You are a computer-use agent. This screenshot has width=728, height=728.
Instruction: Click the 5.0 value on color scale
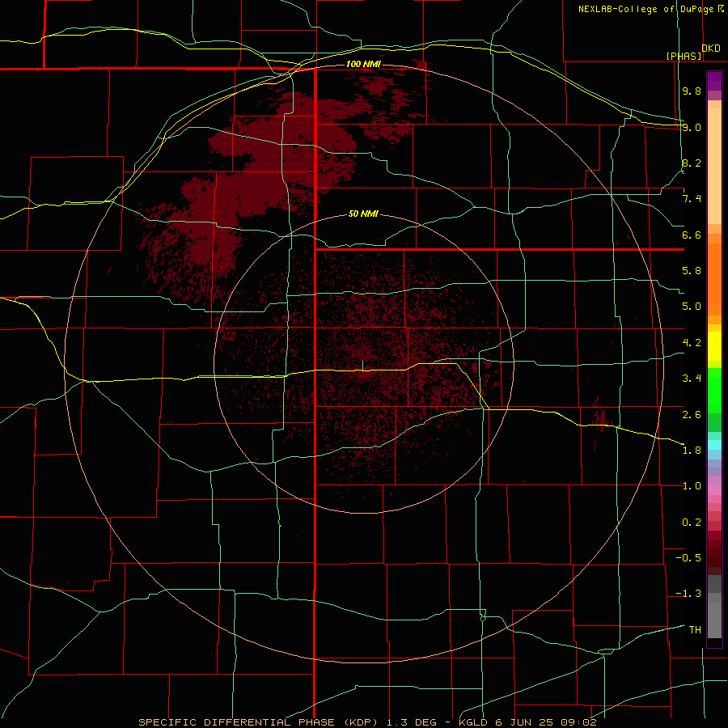coord(692,307)
